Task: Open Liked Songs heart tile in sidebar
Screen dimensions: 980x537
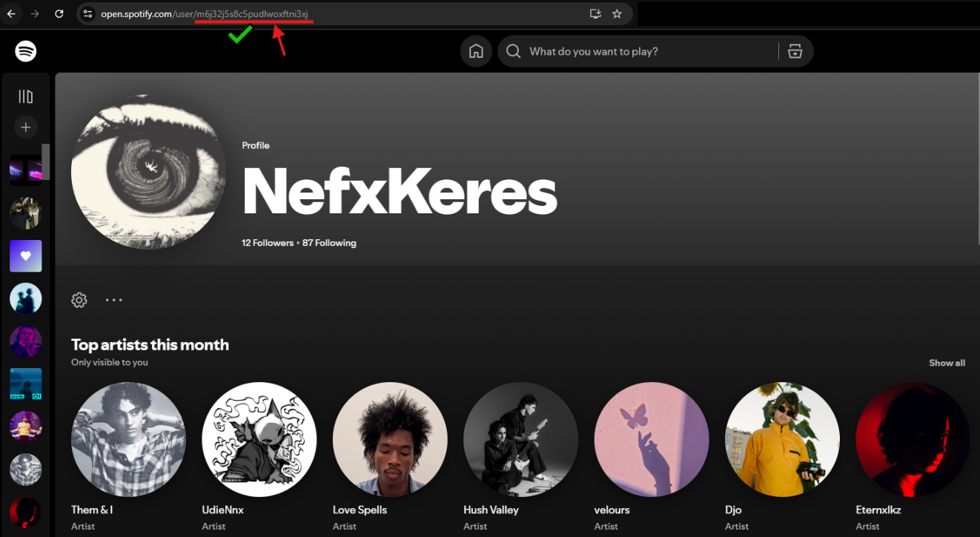Action: pos(26,256)
